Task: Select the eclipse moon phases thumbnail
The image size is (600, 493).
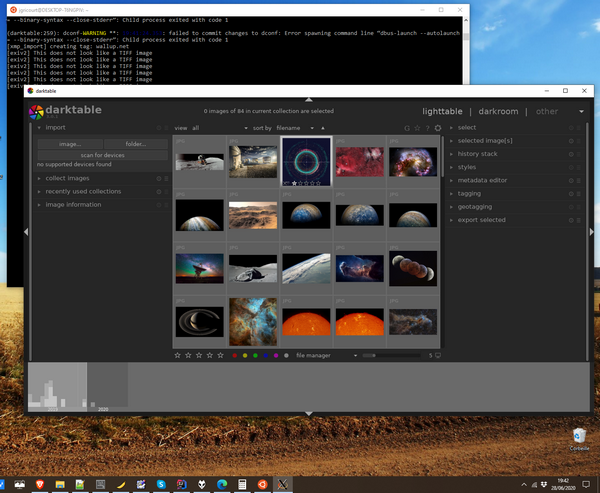Action: tap(413, 268)
